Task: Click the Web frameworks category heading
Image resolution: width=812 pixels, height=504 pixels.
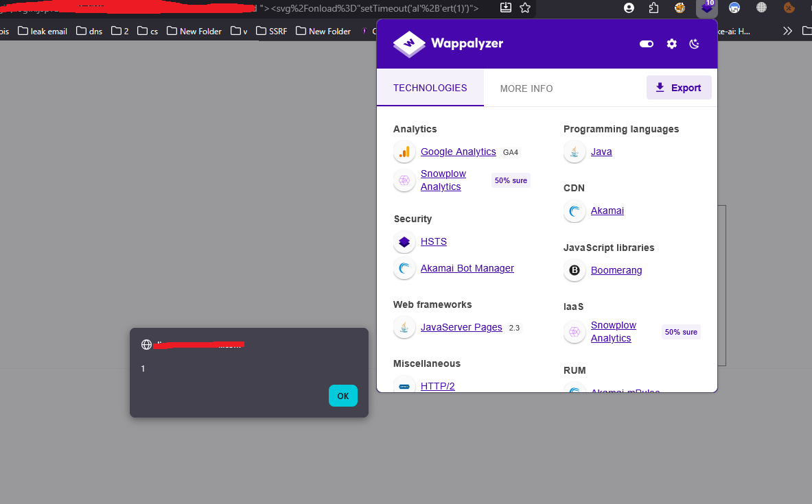Action: tap(432, 304)
